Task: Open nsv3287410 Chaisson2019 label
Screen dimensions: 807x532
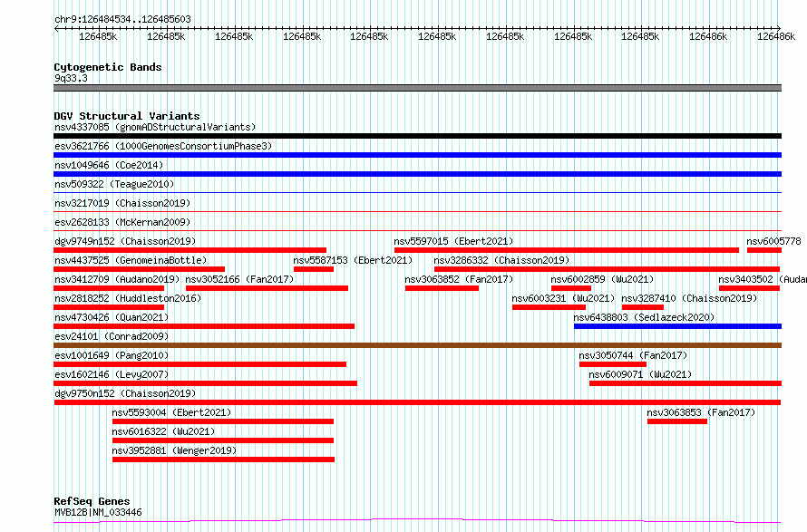Action: pos(690,298)
